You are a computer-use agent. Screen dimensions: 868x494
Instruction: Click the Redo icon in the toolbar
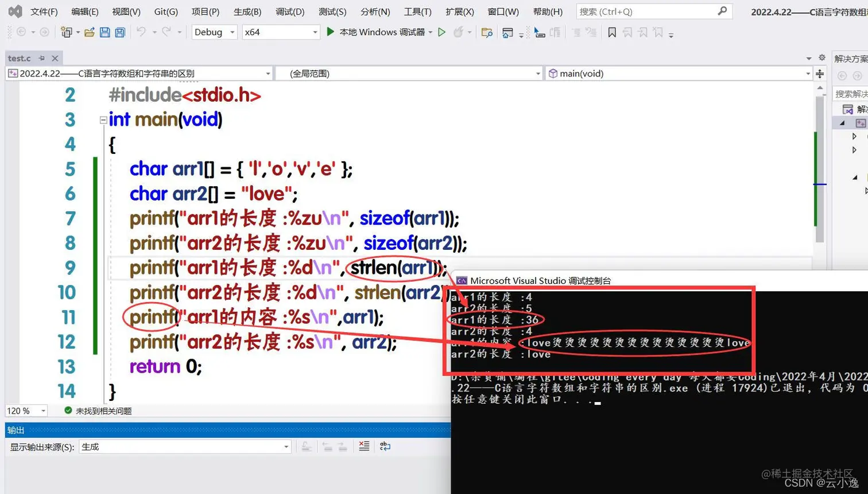click(x=166, y=32)
